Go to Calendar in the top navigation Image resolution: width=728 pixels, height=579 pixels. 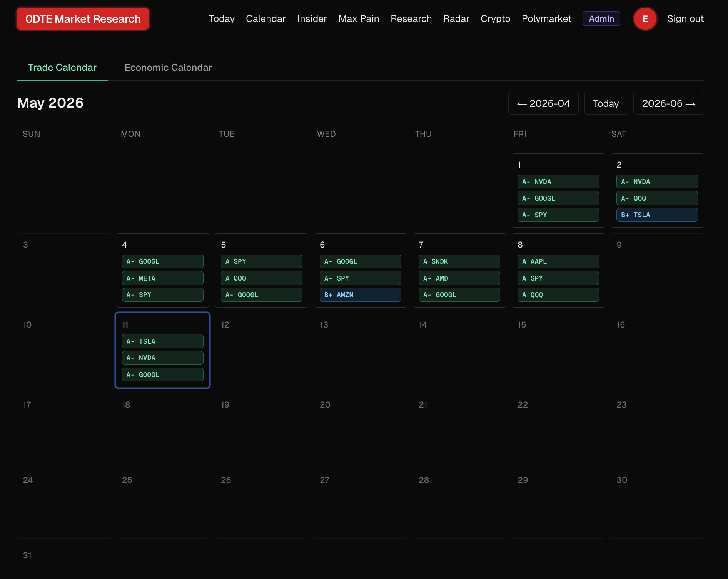click(x=266, y=19)
